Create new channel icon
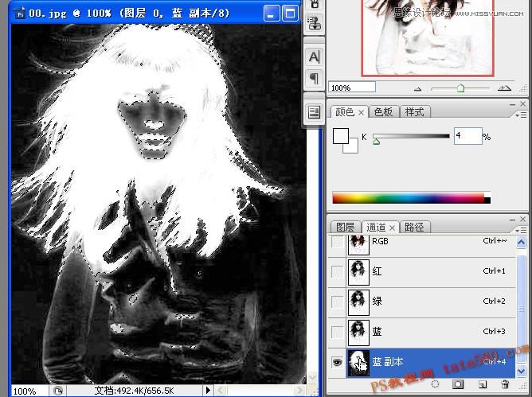Screen dimensions: 532x397 click(482, 384)
